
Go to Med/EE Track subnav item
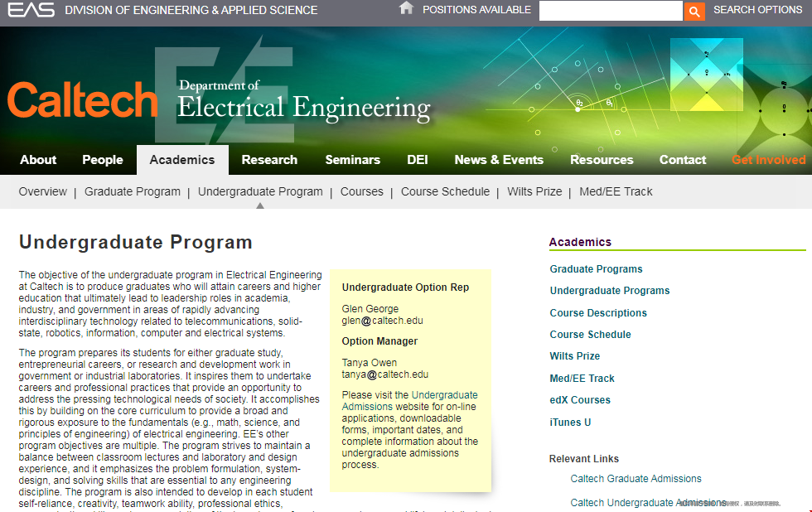[x=616, y=191]
